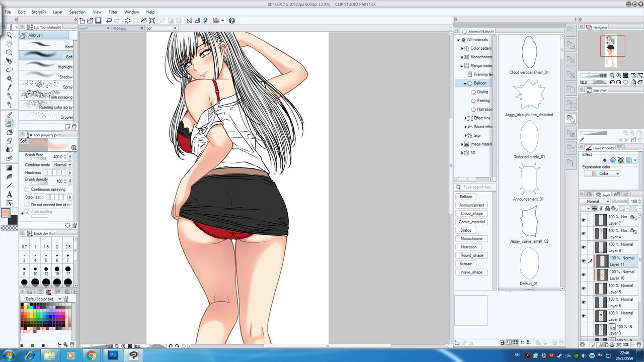Screen dimensions: 644x362
Task: Hide Layer 9 with eye icon
Action: pos(584,247)
